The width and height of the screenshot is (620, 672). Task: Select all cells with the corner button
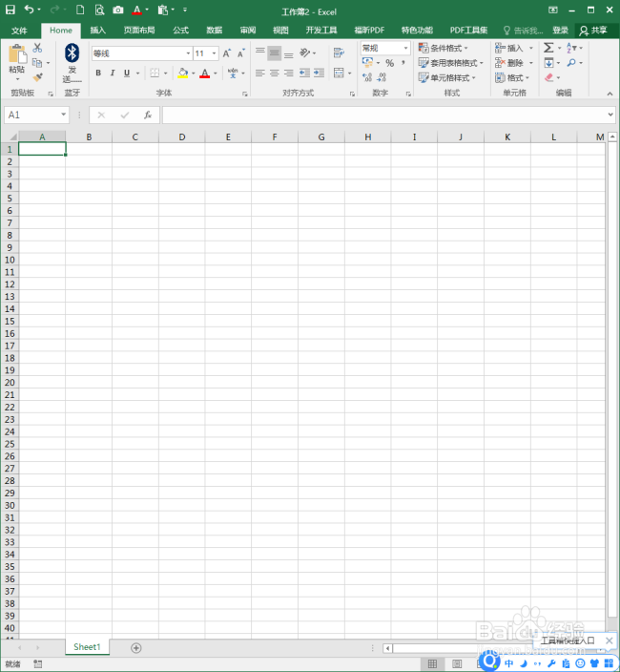pos(12,136)
